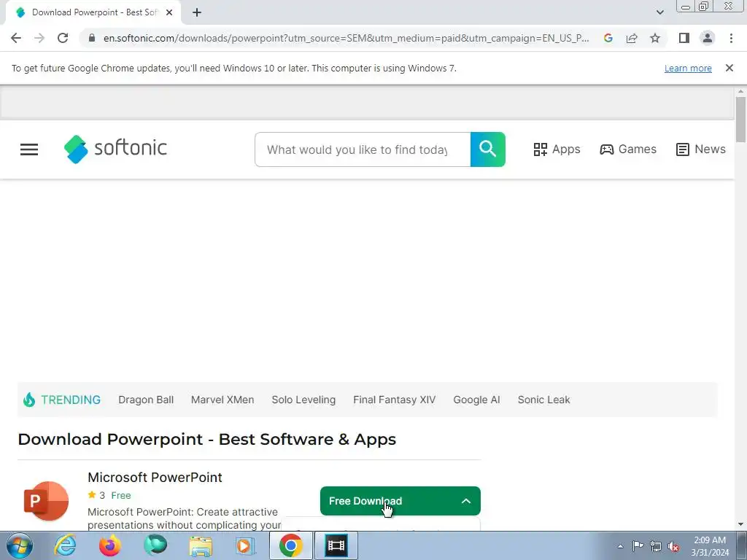The image size is (747, 560).
Task: Dismiss the Windows 7 update notice
Action: click(729, 68)
